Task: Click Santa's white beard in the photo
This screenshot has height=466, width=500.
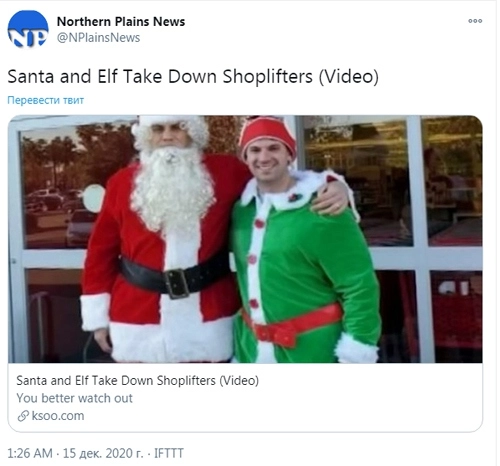Action: coord(172,188)
